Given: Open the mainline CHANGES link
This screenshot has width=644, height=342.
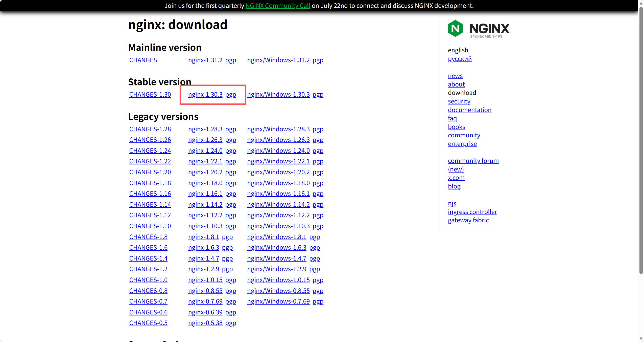Looking at the screenshot, I should 143,60.
